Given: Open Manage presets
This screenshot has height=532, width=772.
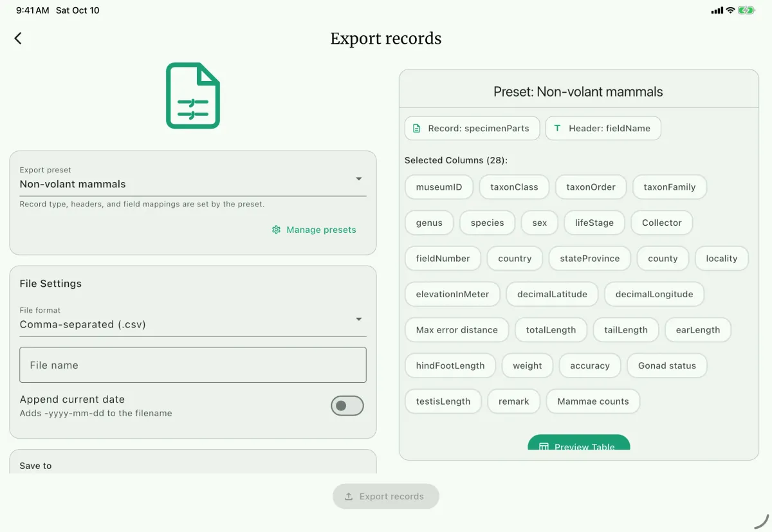Looking at the screenshot, I should [314, 230].
